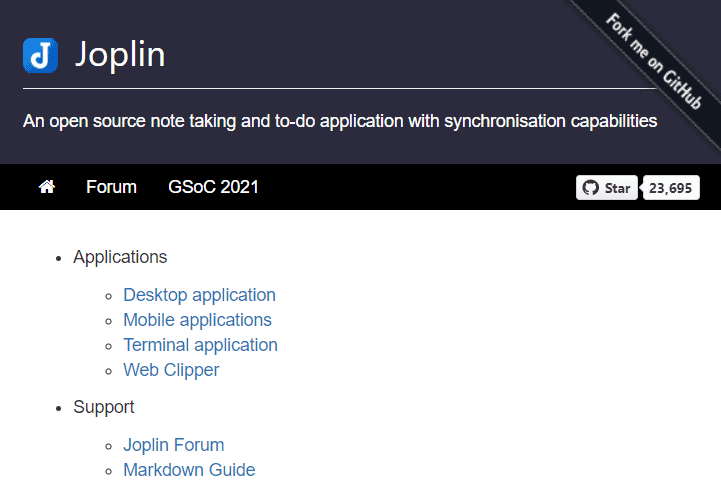Open the Forum menu item
This screenshot has width=721, height=486.
pyautogui.click(x=111, y=187)
